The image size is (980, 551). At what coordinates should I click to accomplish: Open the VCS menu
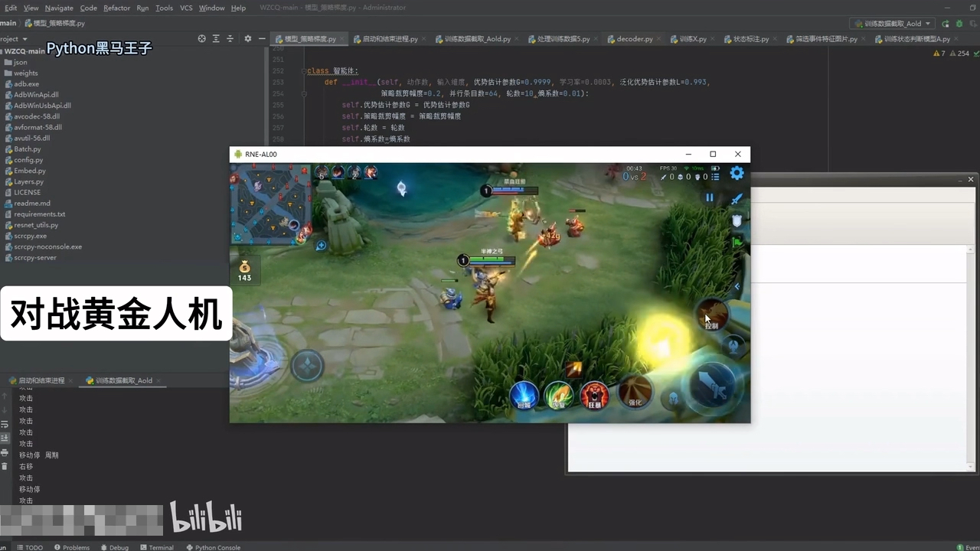click(186, 8)
